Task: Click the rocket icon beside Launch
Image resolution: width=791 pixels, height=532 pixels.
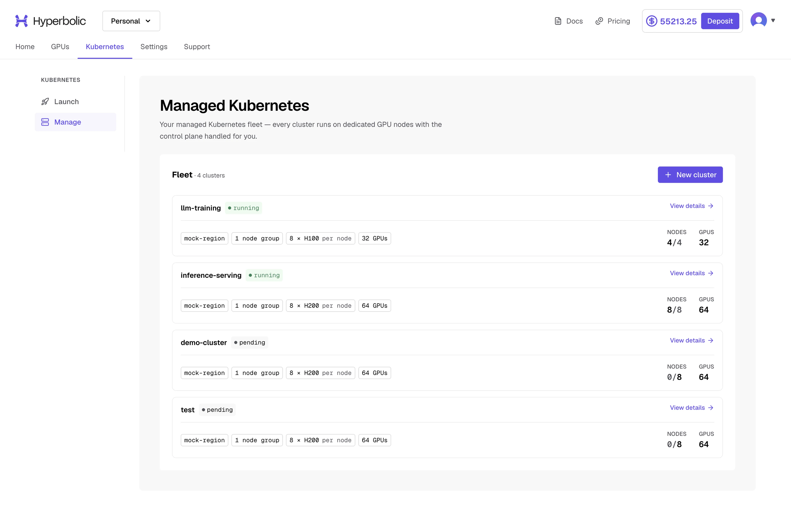Action: tap(45, 101)
